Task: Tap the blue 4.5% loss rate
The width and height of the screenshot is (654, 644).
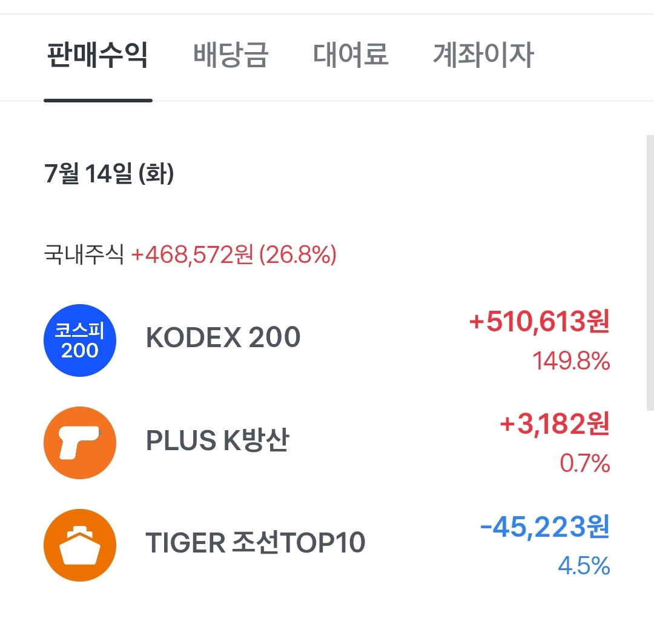Action: pyautogui.click(x=584, y=566)
